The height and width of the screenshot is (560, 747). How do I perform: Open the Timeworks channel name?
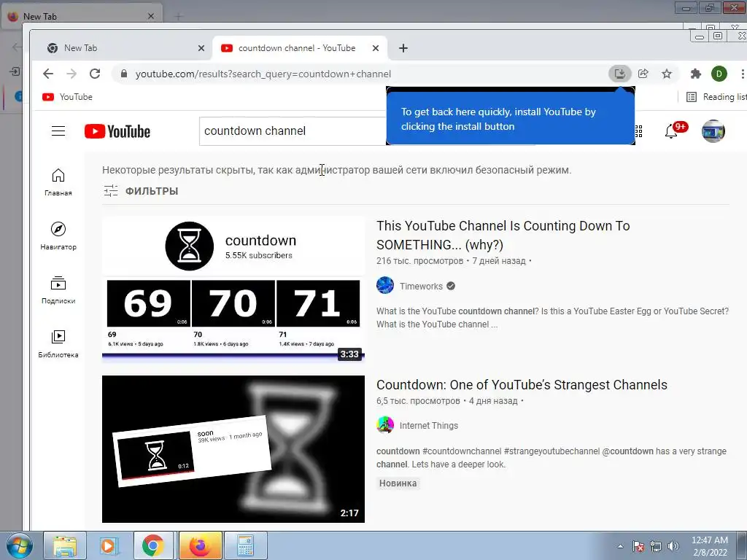point(421,286)
